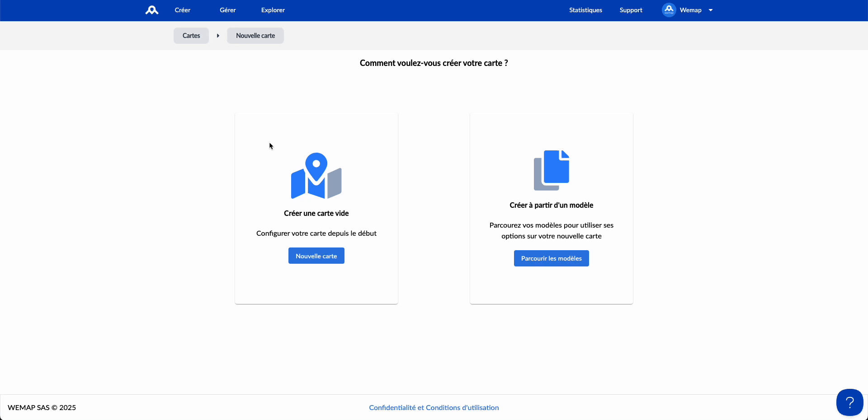Click the Configurer votre carte depuis le début text
The image size is (868, 420).
pyautogui.click(x=316, y=233)
